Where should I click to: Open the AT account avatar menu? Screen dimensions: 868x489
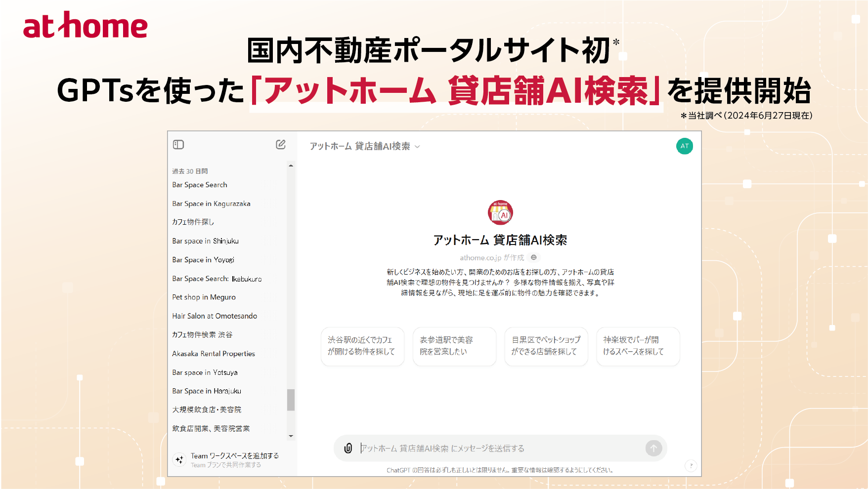(x=684, y=146)
